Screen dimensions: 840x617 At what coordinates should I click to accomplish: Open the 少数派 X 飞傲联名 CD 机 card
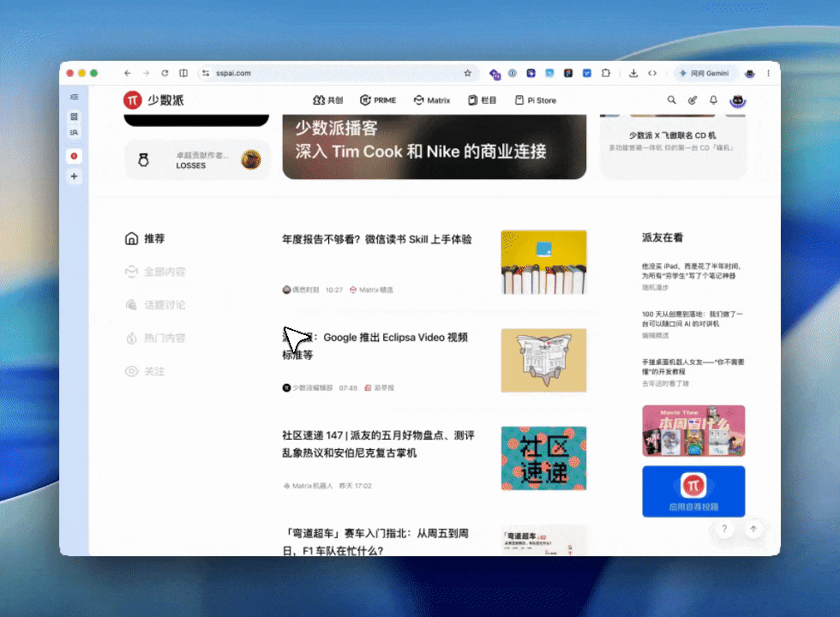click(x=673, y=147)
